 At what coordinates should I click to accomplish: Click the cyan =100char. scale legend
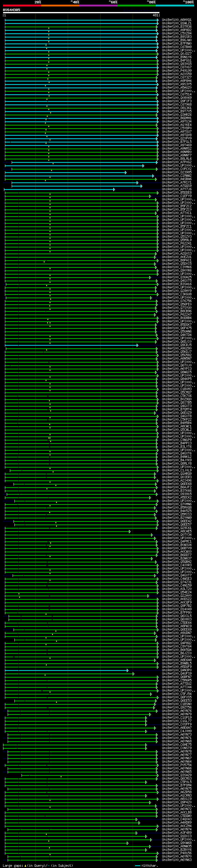[x=146, y=865]
